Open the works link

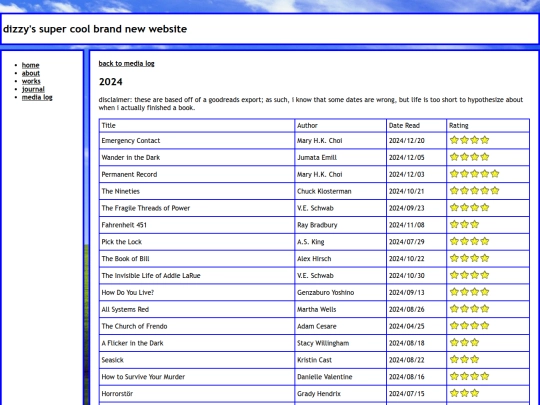pyautogui.click(x=31, y=81)
